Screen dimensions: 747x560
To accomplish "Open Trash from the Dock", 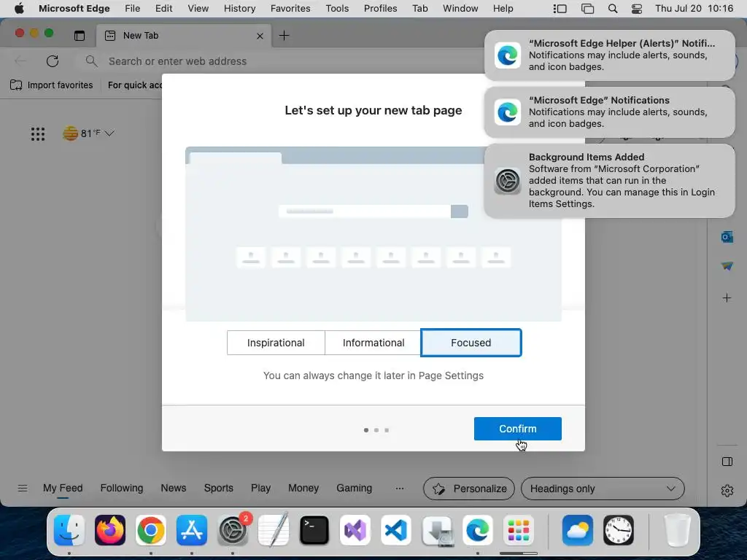I will (677, 530).
